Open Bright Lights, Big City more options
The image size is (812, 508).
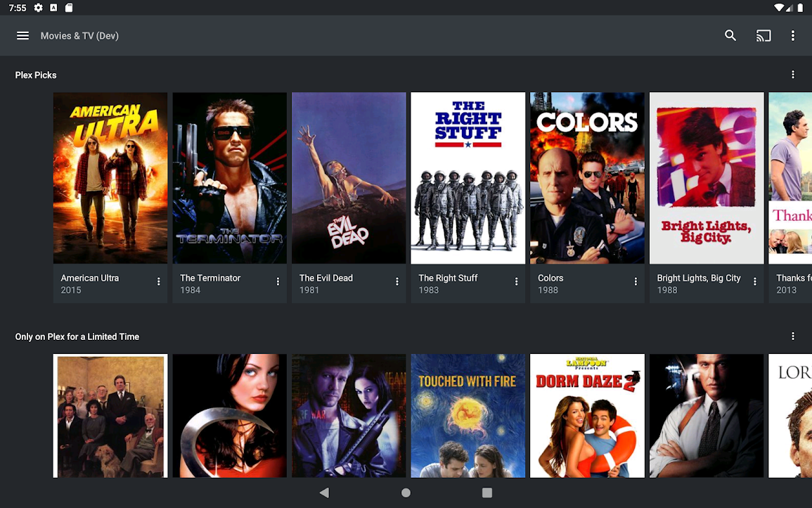click(754, 281)
